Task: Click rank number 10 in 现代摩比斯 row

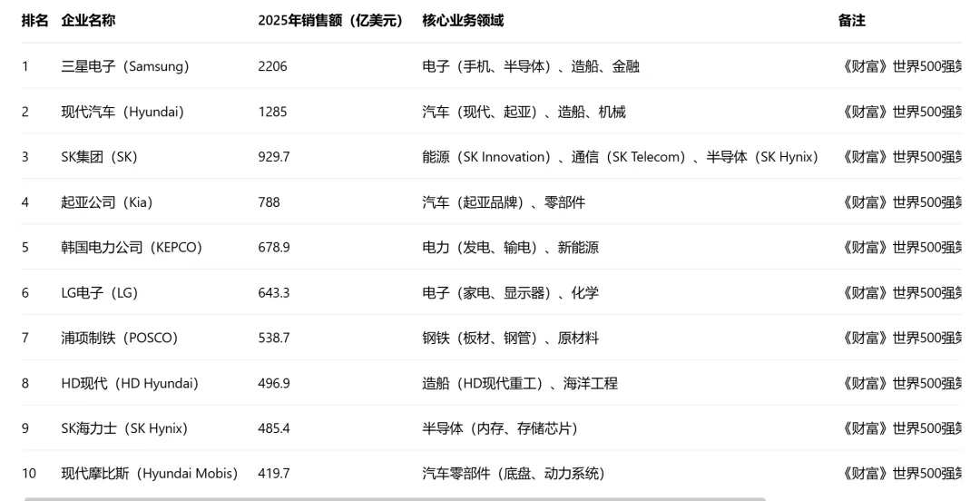Action: (29, 474)
